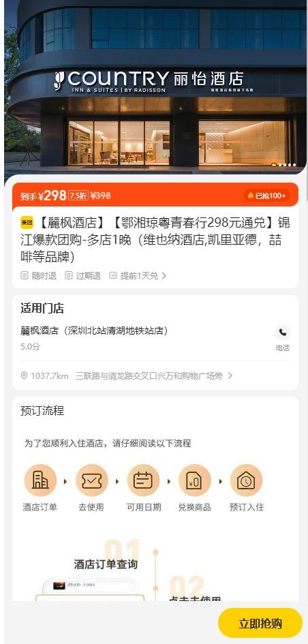
Task: Open the store address chevron arrow
Action: (230, 375)
